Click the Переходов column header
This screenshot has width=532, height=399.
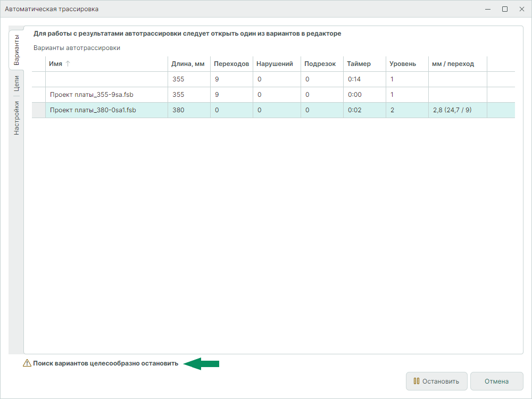pyautogui.click(x=231, y=64)
